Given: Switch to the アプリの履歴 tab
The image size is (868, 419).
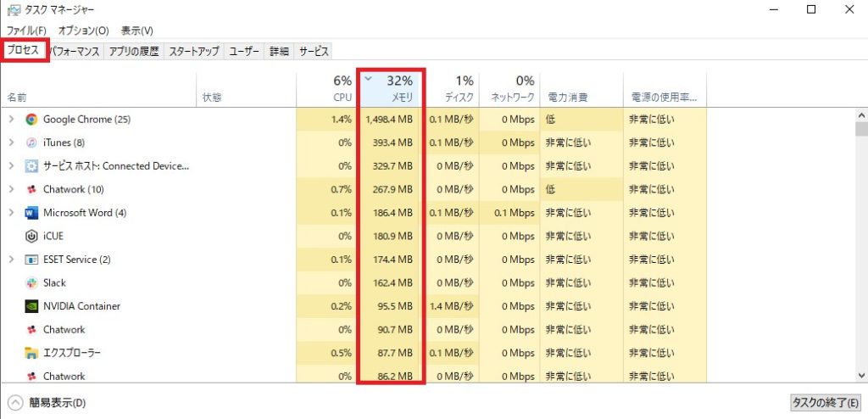Looking at the screenshot, I should (134, 52).
